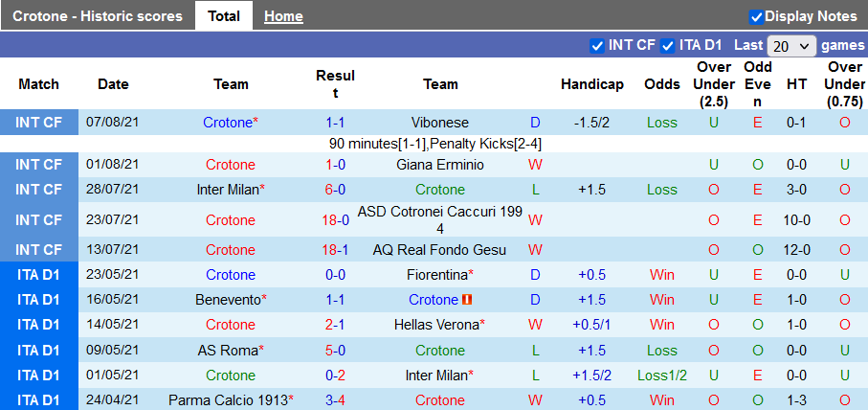
Task: Switch to the Total tab
Action: tap(223, 16)
